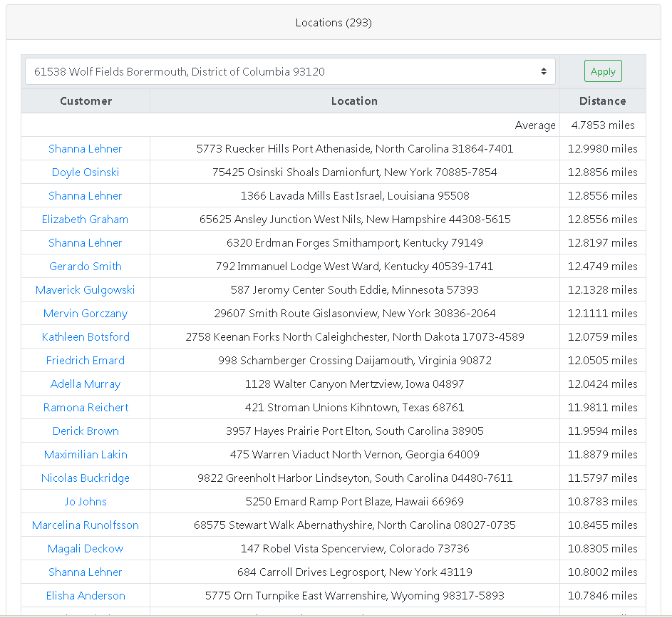Screen dimensions: 672x618
Task: Open Ramona Reichert customer profile
Action: [x=86, y=408]
